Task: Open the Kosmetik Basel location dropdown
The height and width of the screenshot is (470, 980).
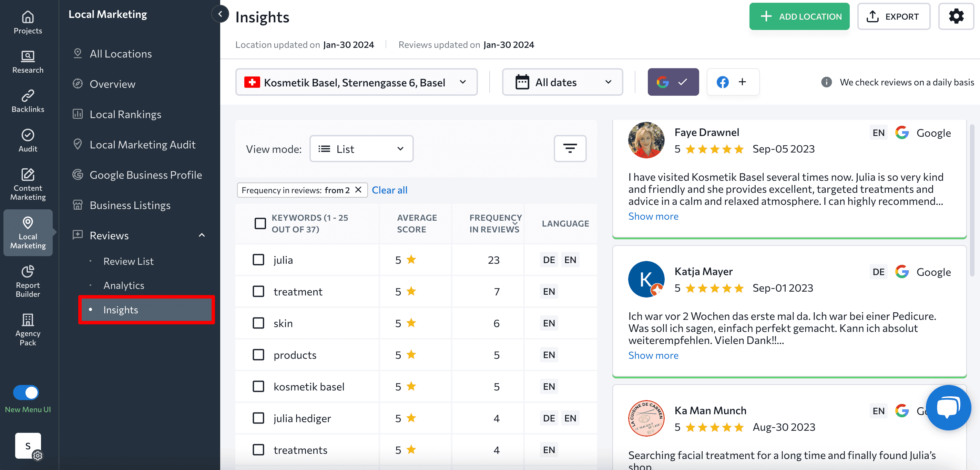Action: [356, 82]
